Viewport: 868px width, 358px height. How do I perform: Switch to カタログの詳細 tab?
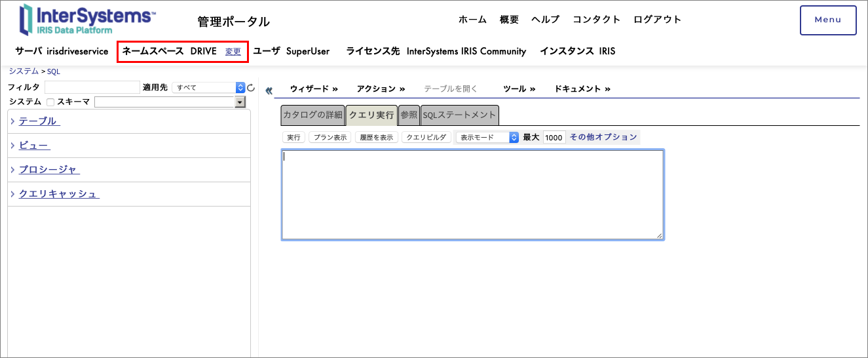[312, 115]
